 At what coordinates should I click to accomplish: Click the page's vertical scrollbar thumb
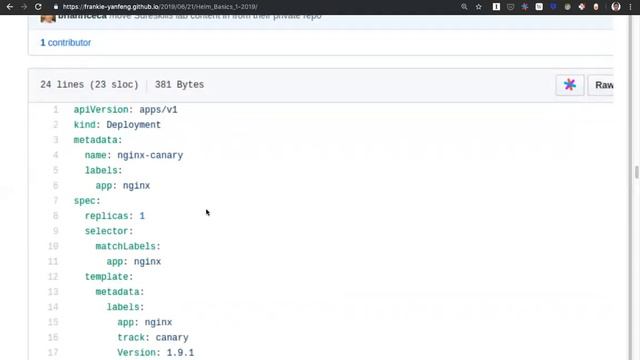pos(636,172)
